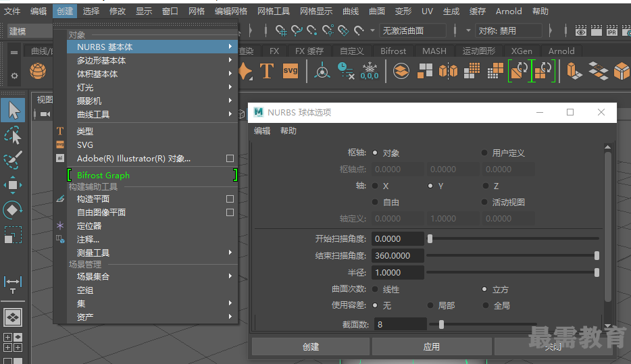Viewport: 631px width, 364px height.
Task: Open option box for 构造平面
Action: [230, 199]
